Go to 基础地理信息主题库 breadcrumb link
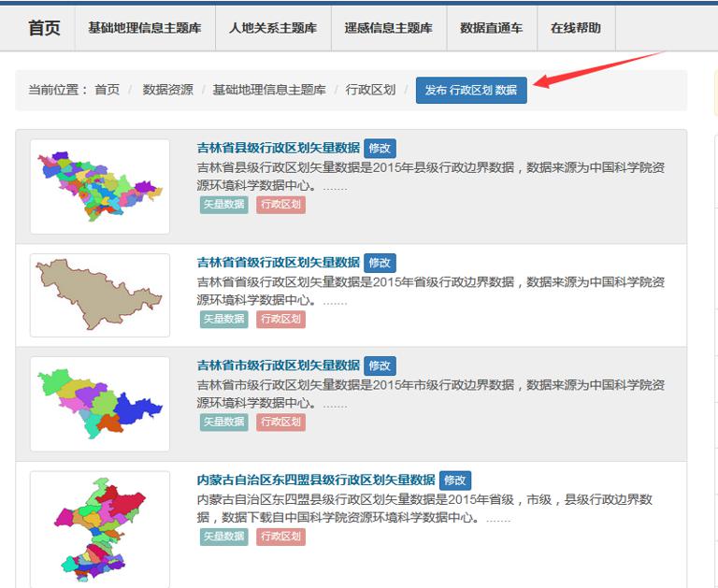 [269, 90]
